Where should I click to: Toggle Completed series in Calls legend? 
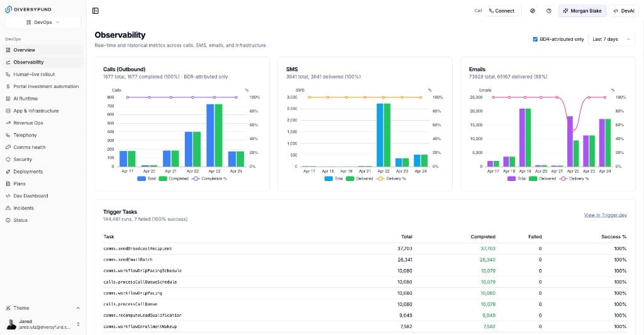[174, 178]
